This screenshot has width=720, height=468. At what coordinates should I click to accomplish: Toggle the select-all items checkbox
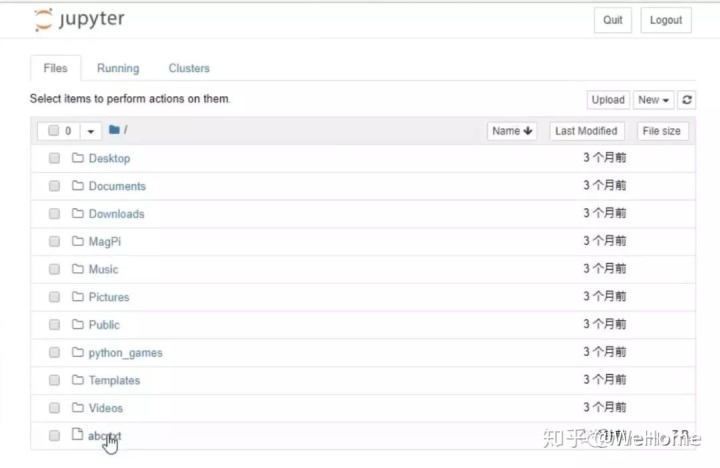[x=54, y=130]
